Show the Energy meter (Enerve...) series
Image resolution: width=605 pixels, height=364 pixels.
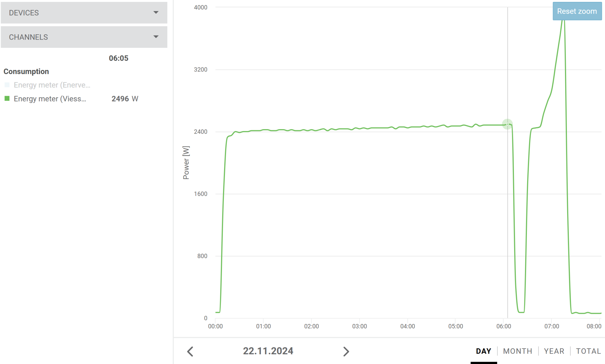(x=52, y=85)
